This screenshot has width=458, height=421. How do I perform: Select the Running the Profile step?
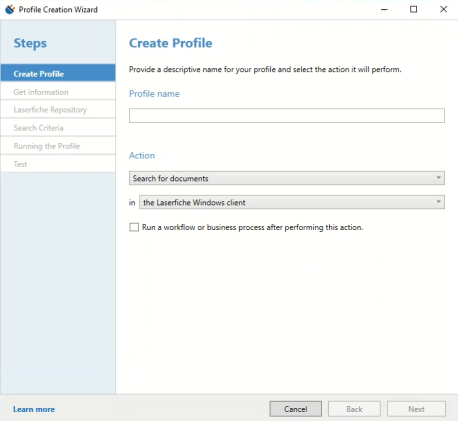tap(58, 146)
